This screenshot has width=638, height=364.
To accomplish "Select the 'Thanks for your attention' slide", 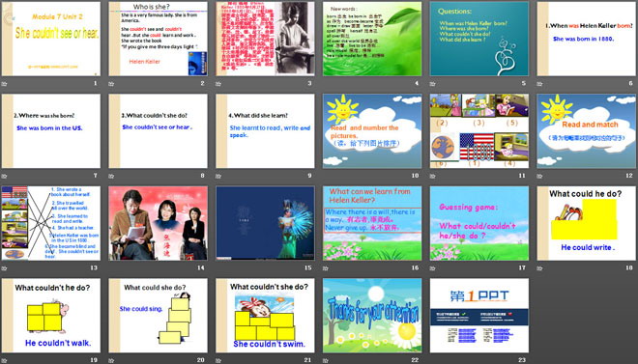I will coord(372,316).
